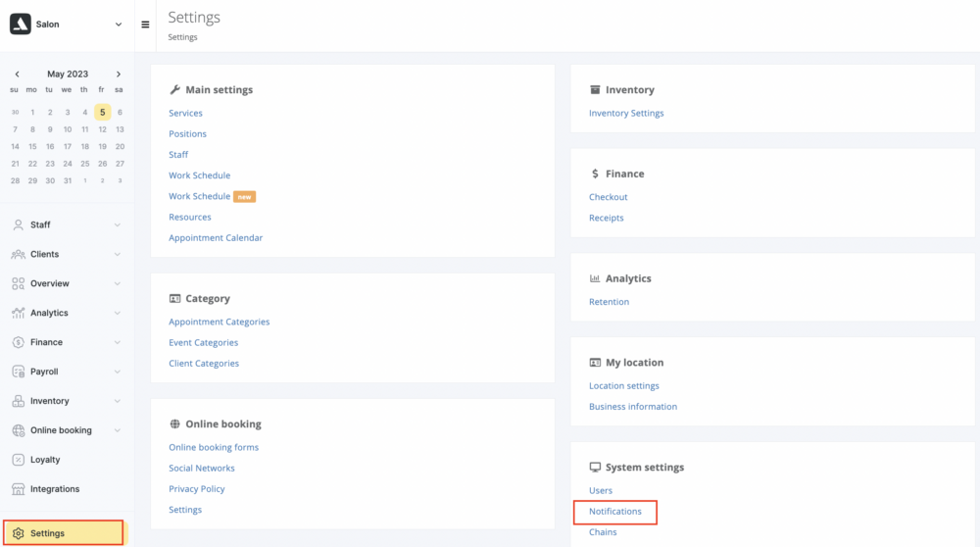This screenshot has width=980, height=547.
Task: Click the Online booking globe icon in sidebar
Action: point(18,430)
